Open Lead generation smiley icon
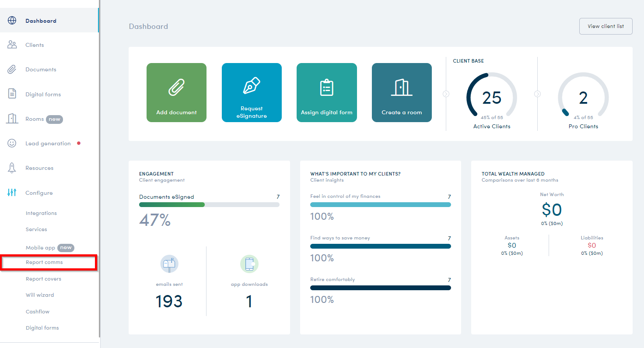Image resolution: width=644 pixels, height=348 pixels. click(12, 143)
